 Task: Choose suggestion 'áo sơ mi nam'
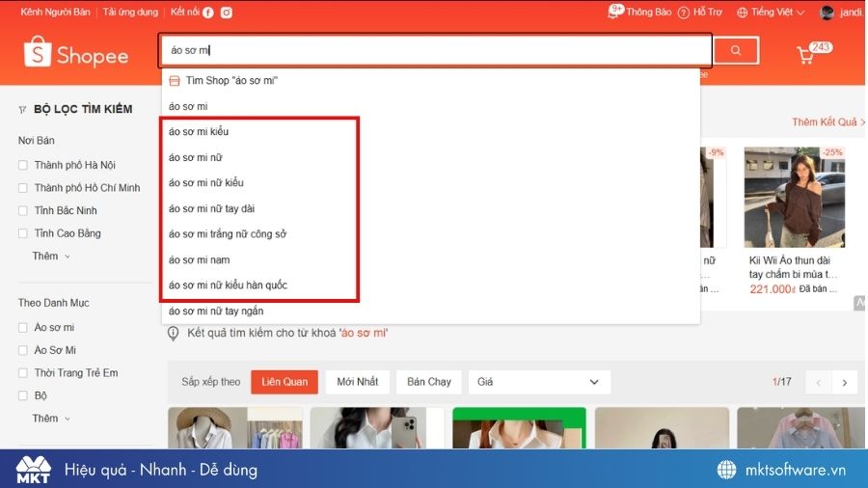[x=431, y=260]
